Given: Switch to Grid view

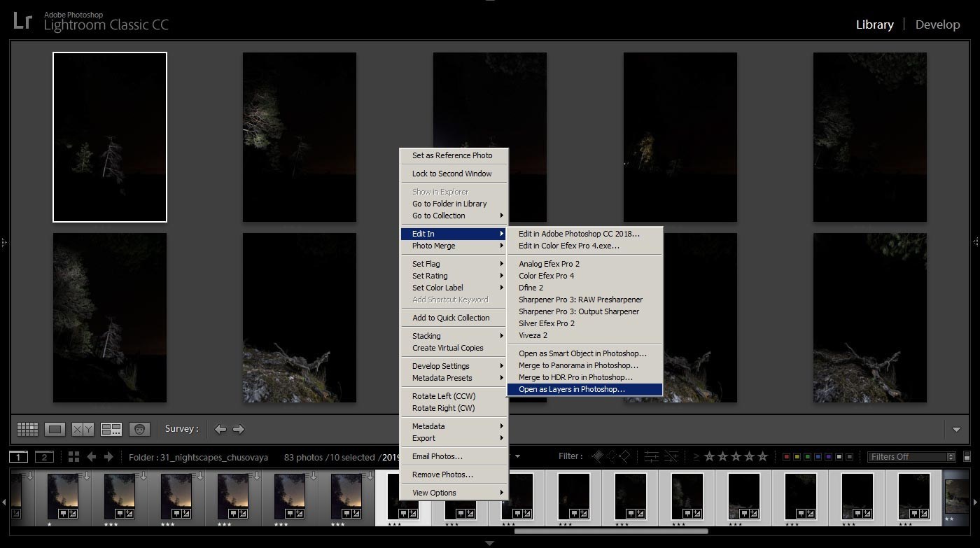Looking at the screenshot, I should pos(27,429).
